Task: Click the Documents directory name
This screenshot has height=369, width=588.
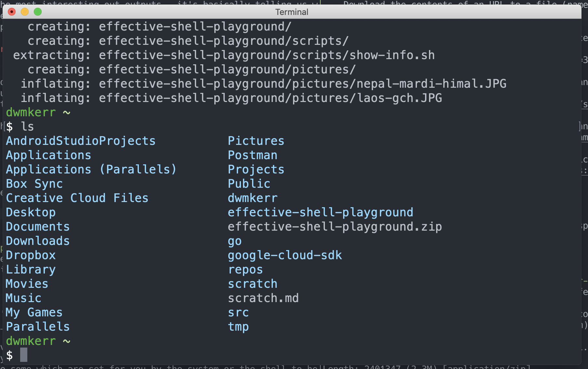Action: pos(38,227)
